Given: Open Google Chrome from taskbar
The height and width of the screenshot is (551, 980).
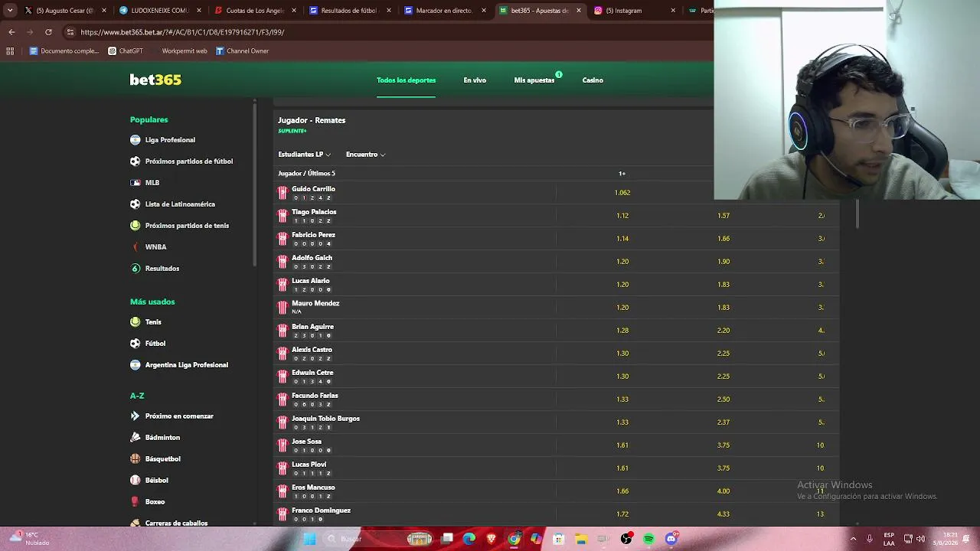Looking at the screenshot, I should 514,539.
